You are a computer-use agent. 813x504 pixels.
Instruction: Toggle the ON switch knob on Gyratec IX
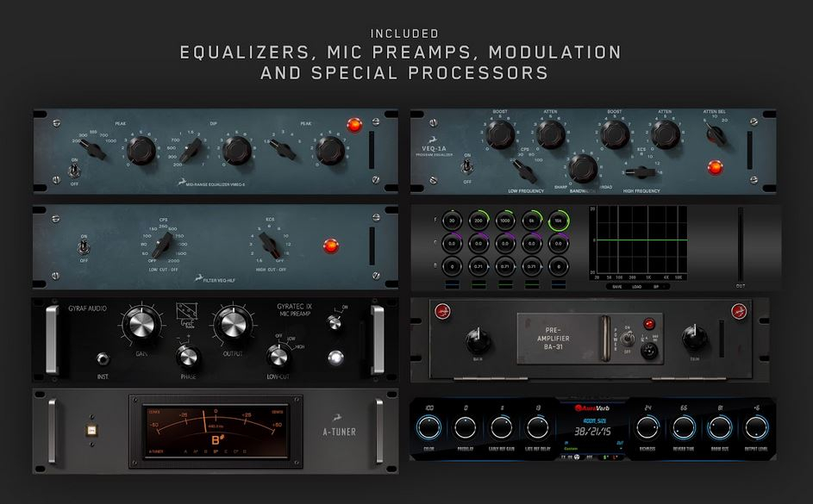click(335, 323)
